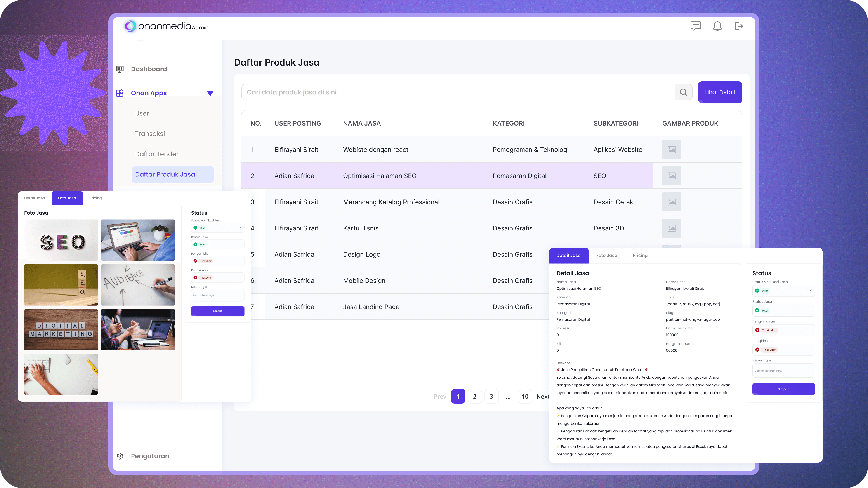Screen dimensions: 868x488
Task: Click the Dashboard monitor icon
Action: (x=120, y=69)
